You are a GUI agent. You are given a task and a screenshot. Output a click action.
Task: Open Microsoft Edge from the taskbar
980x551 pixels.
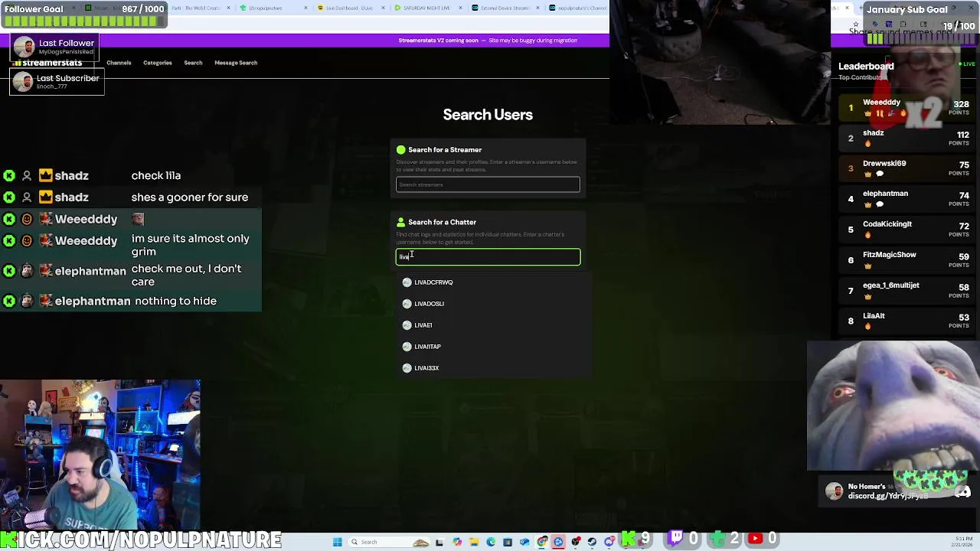point(491,542)
